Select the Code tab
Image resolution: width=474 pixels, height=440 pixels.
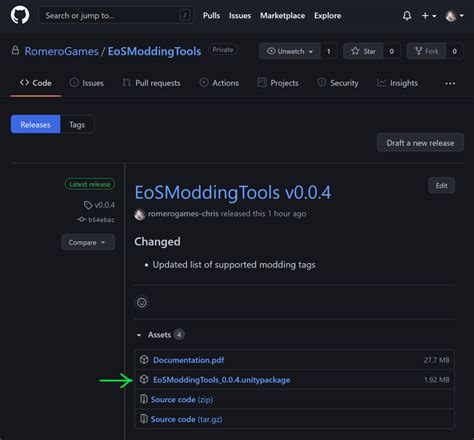coord(36,83)
